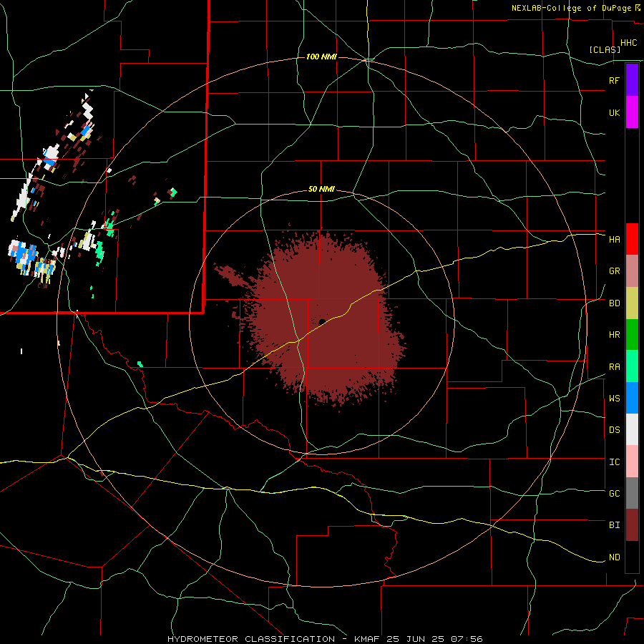Click the RA light green swatch

(632, 366)
